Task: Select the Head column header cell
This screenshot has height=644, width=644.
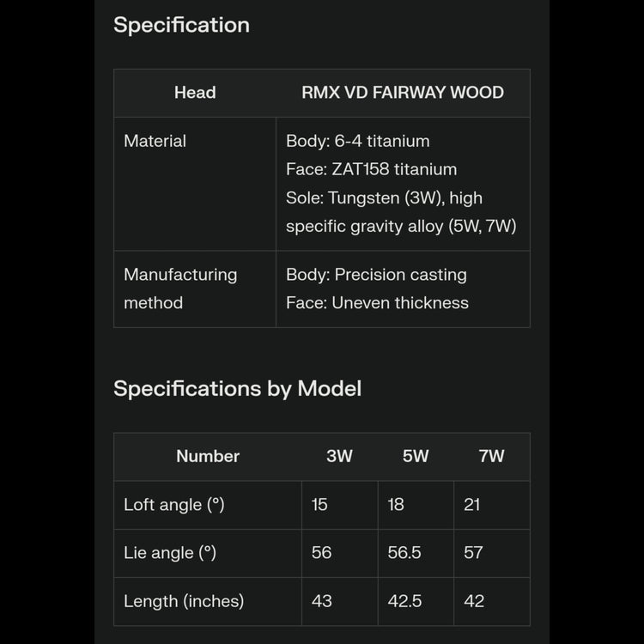Action: point(195,93)
